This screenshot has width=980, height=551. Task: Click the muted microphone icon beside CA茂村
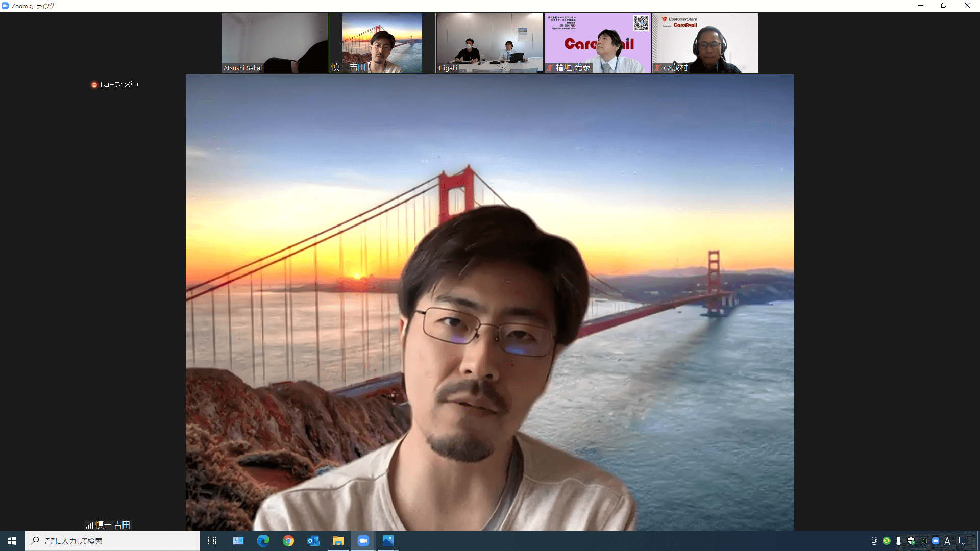click(x=658, y=68)
